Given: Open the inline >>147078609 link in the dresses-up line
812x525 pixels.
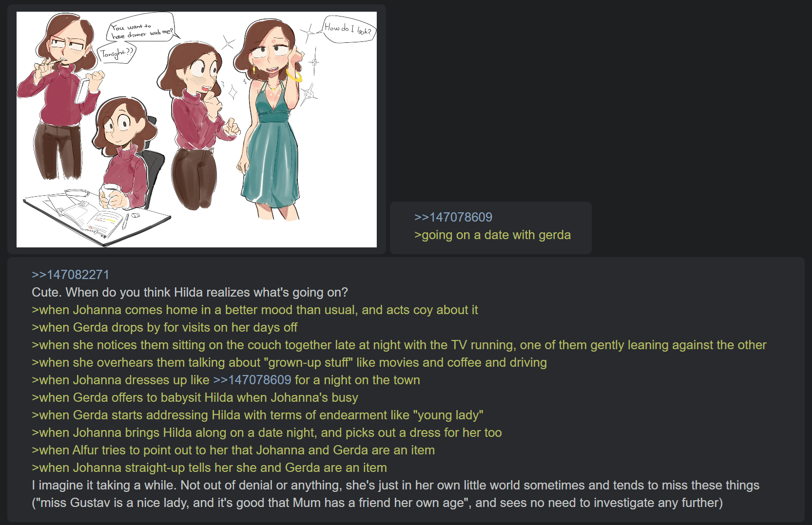Looking at the screenshot, I should tap(252, 380).
